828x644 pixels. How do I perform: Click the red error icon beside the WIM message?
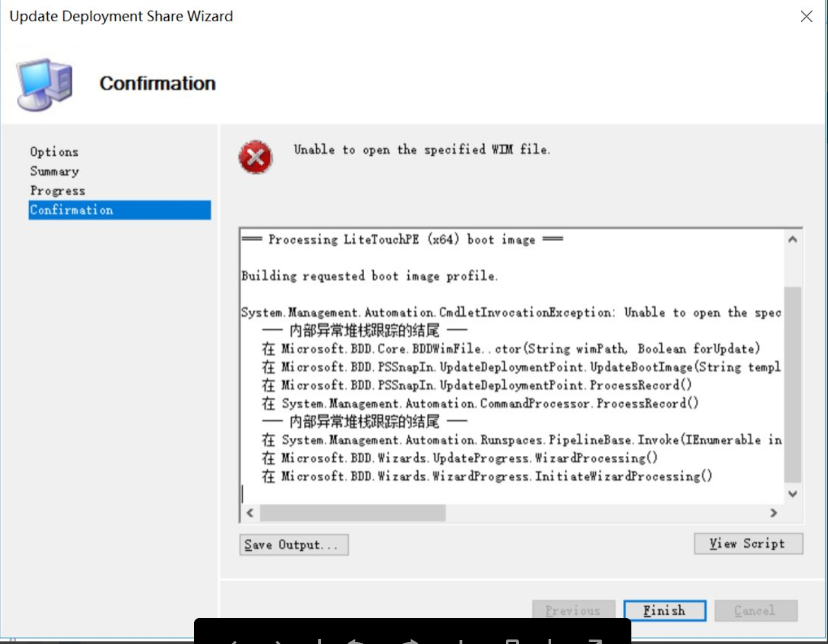pos(255,156)
